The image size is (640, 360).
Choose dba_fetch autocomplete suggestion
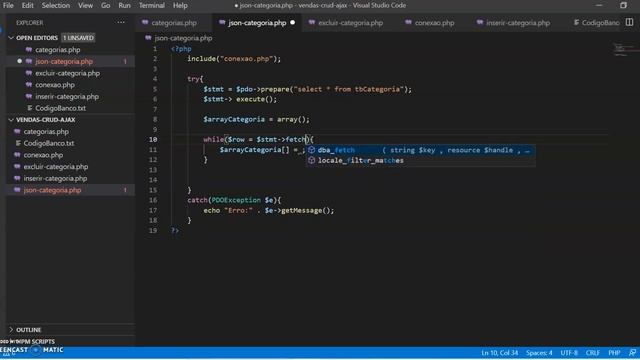point(421,150)
